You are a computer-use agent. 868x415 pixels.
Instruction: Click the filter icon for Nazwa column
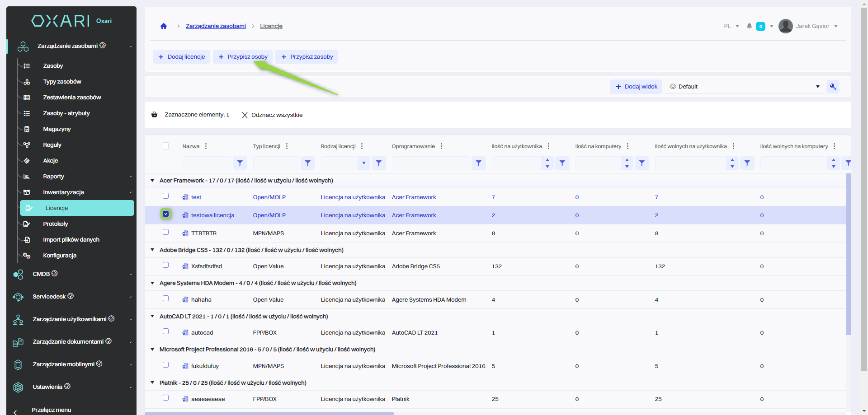240,163
